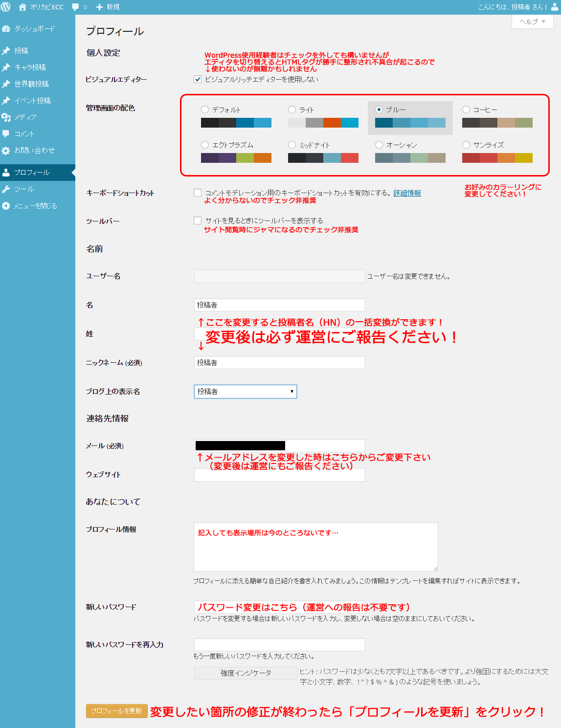This screenshot has width=561, height=728.
Task: Expand the ヘルプ dropdown tab
Action: click(532, 22)
